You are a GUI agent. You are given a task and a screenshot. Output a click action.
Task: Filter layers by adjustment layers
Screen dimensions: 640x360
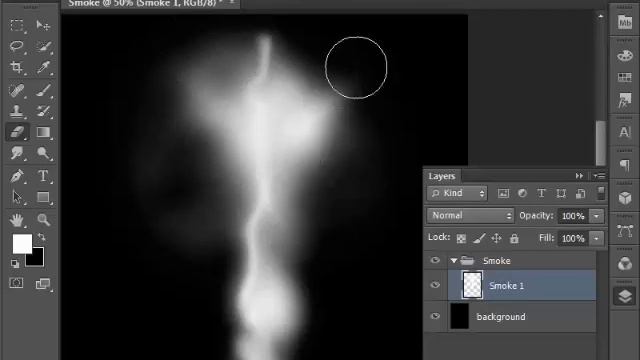click(522, 193)
